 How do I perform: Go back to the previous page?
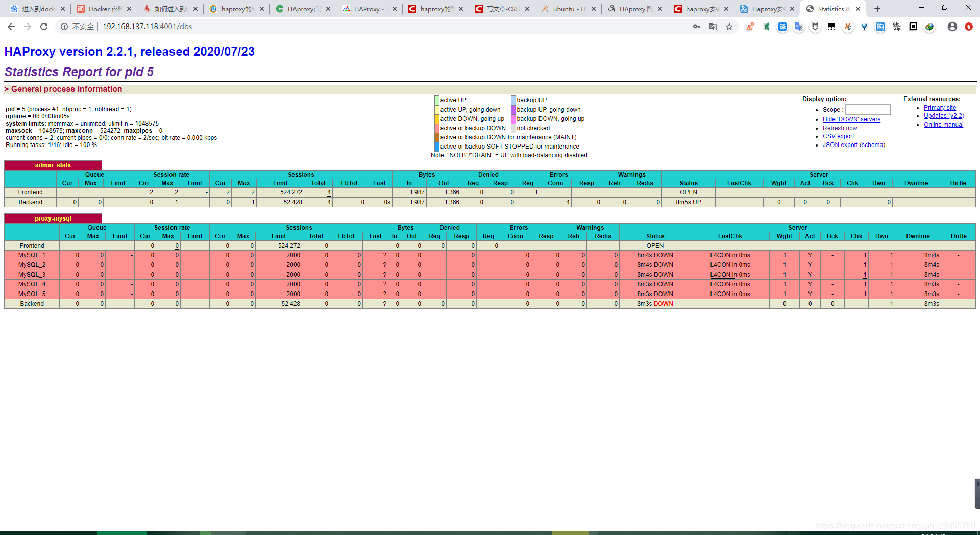point(11,27)
